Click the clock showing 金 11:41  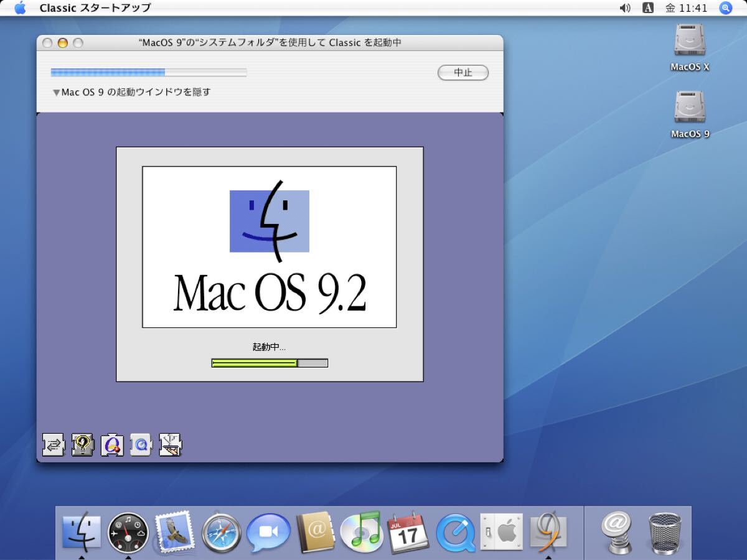687,8
